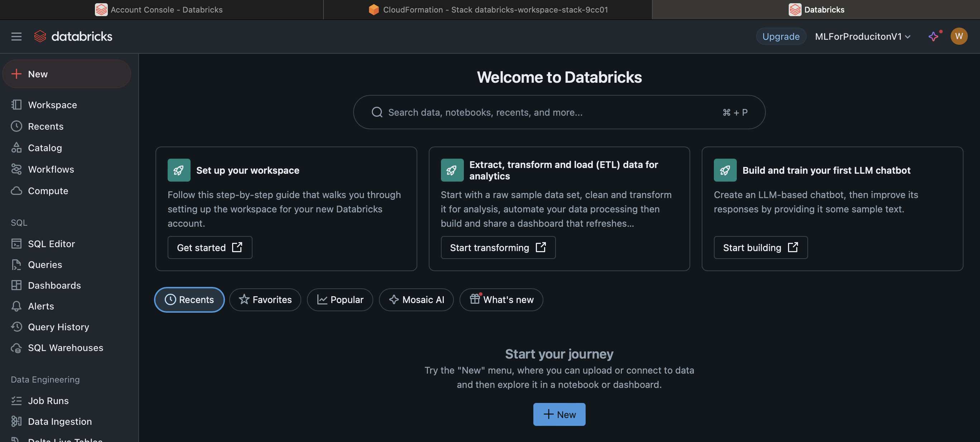Switch to CloudFormation stack browser tab
The width and height of the screenshot is (980, 442).
(x=488, y=10)
